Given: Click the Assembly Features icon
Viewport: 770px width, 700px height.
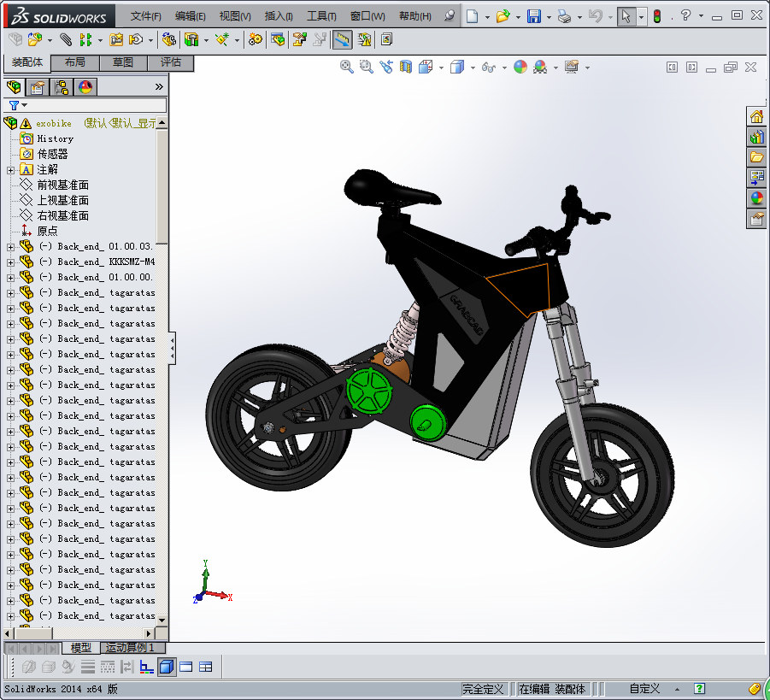Looking at the screenshot, I should coord(191,39).
